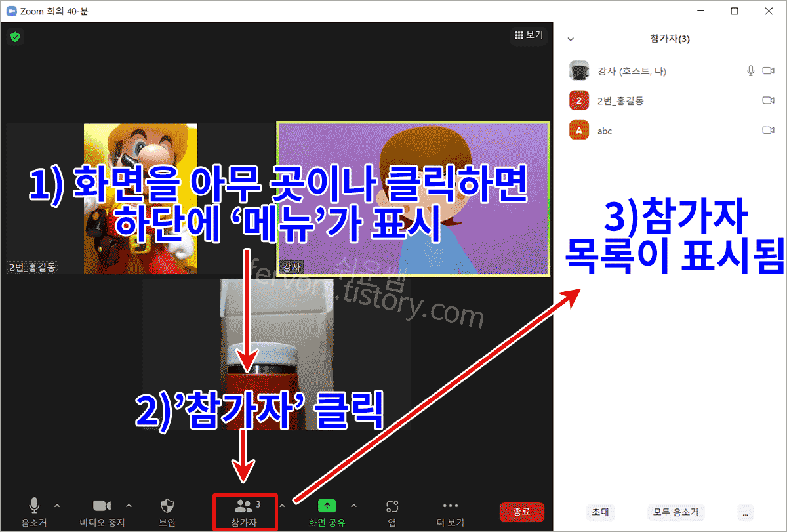
Task: Expand audio options arrow beside Mute
Action: tap(56, 506)
